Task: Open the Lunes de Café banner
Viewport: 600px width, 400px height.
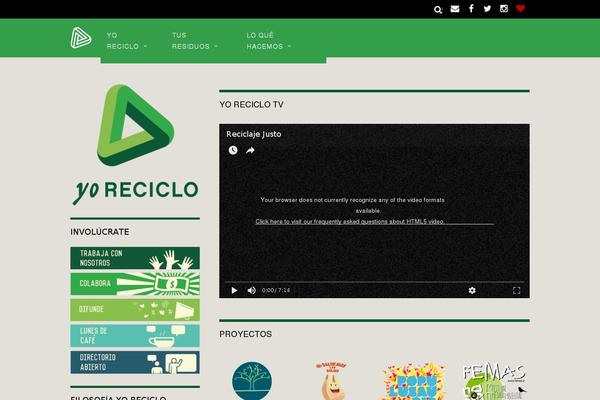Action: (135, 336)
